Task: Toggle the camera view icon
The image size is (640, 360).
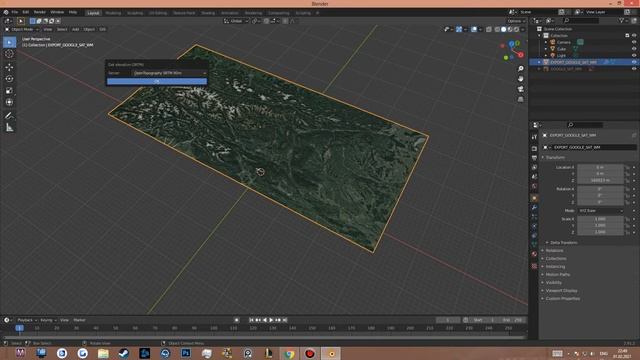Action: (520, 89)
